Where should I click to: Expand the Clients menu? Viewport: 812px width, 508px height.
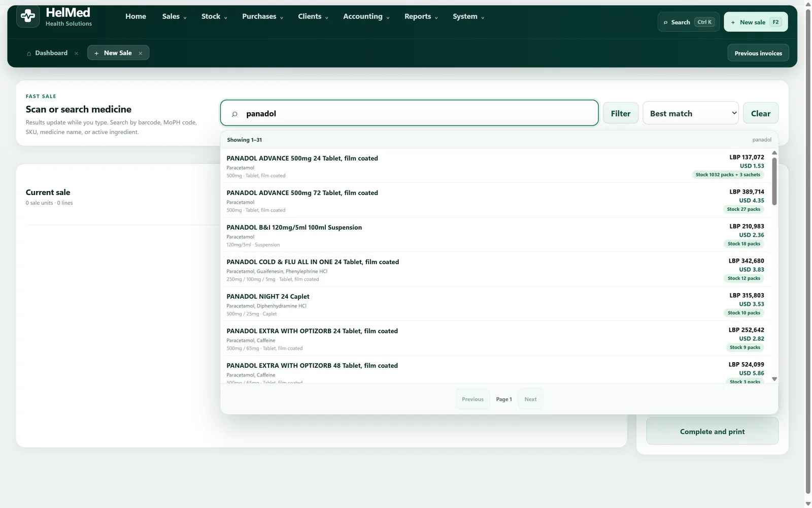313,17
